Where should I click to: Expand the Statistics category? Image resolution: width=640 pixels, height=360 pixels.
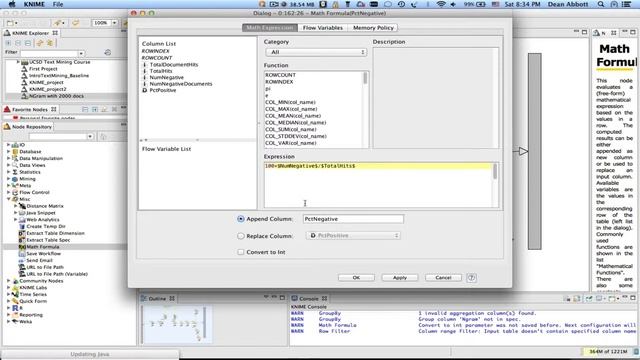pos(9,172)
